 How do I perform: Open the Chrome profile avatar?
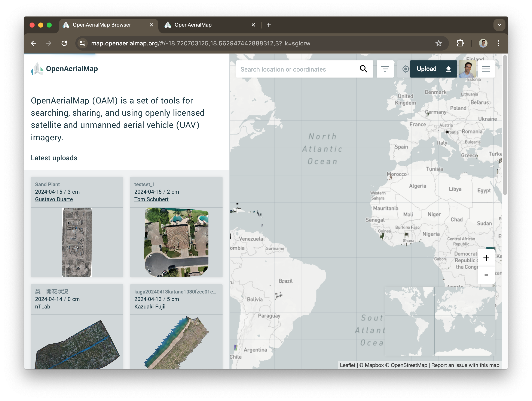point(483,43)
